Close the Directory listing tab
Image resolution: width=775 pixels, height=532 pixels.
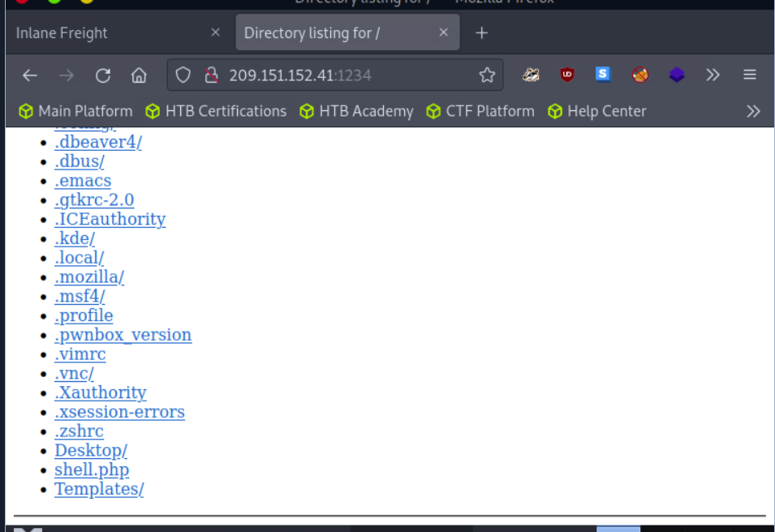[x=443, y=32]
